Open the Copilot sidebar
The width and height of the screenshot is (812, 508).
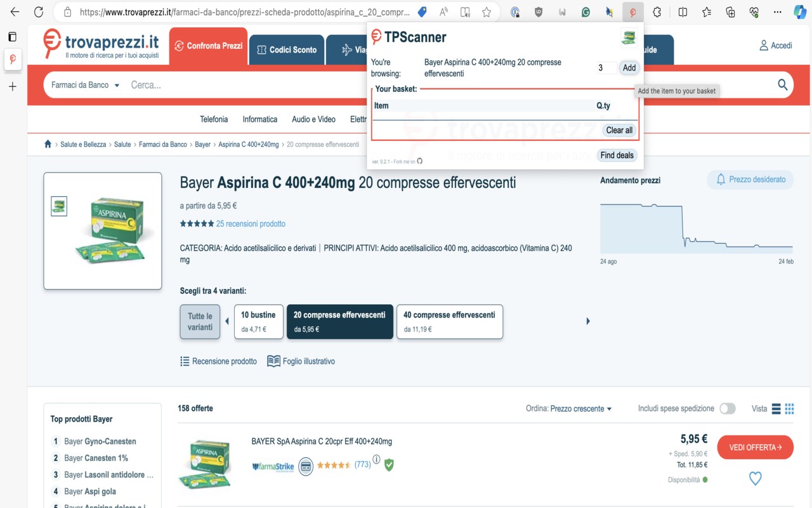click(799, 12)
